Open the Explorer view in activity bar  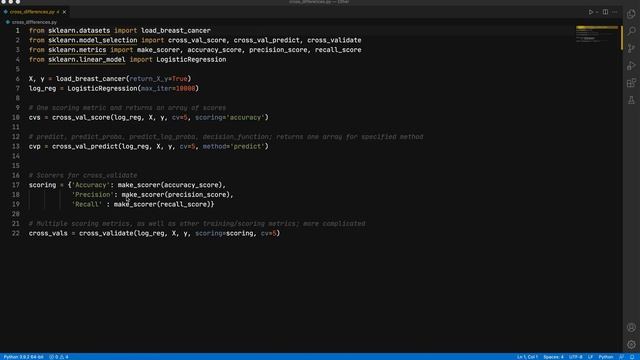point(631,14)
